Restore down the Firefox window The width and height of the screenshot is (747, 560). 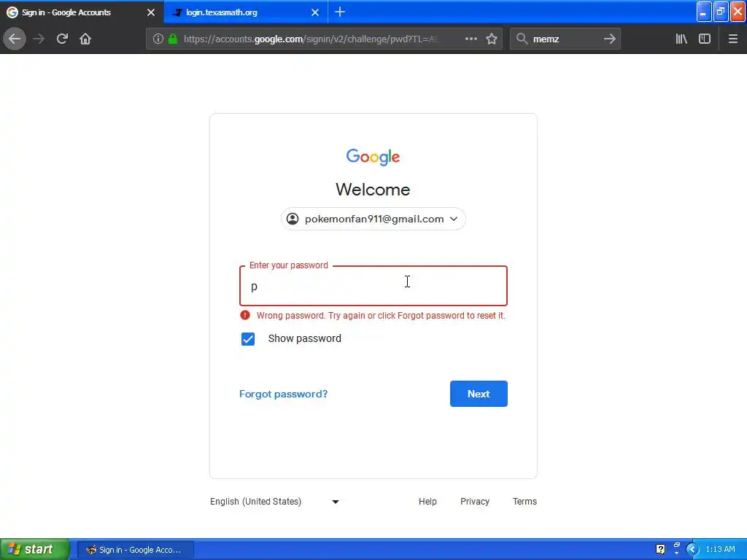point(720,12)
